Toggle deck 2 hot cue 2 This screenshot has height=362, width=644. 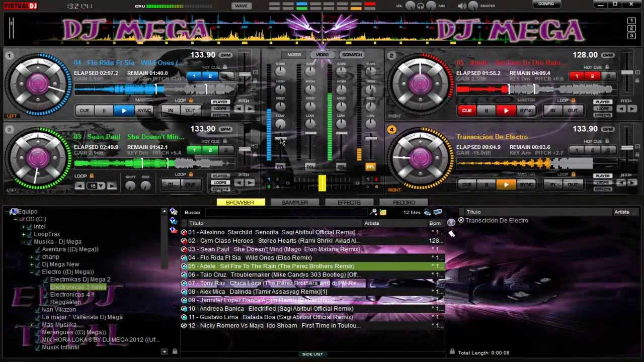(x=592, y=76)
